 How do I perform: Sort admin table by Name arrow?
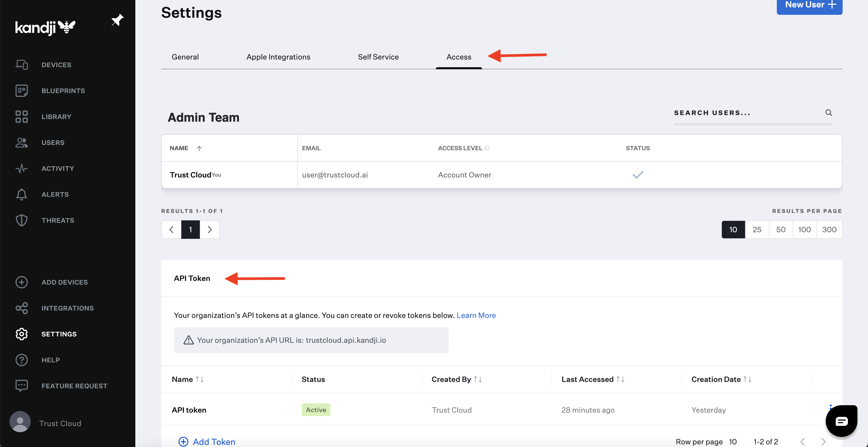click(x=199, y=148)
